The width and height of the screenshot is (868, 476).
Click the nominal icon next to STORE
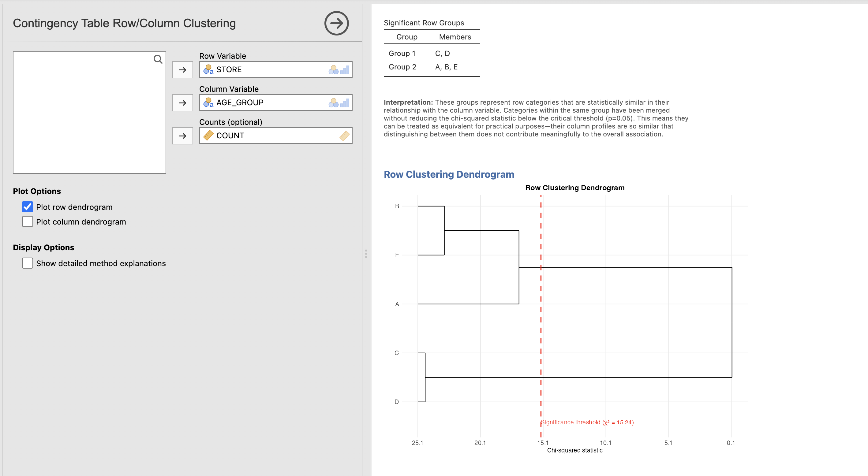(208, 69)
